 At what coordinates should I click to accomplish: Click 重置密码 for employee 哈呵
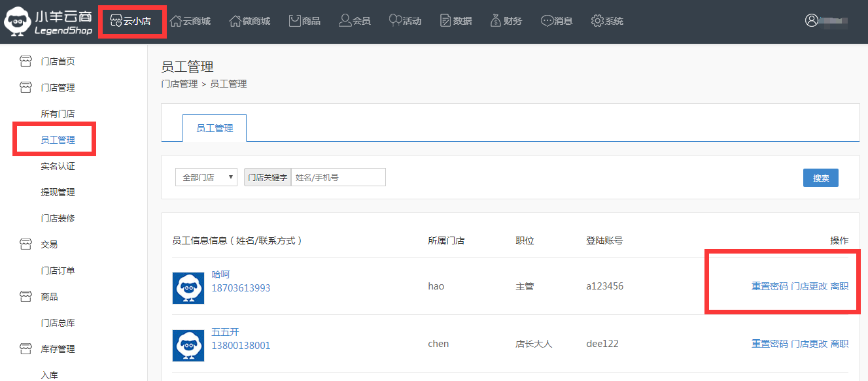pos(769,286)
